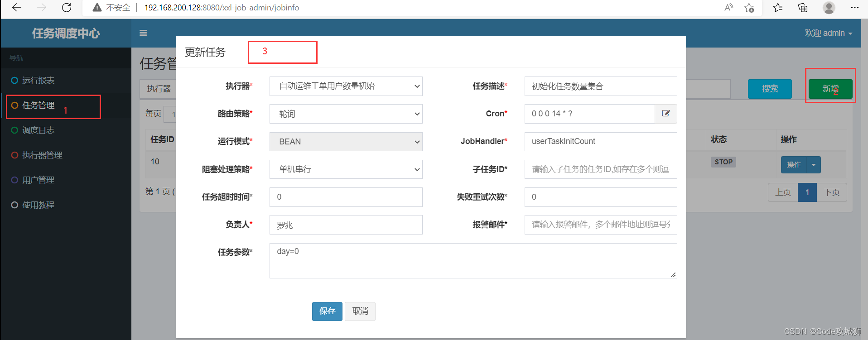The image size is (868, 340).
Task: Go to 下页 next page
Action: tap(831, 192)
